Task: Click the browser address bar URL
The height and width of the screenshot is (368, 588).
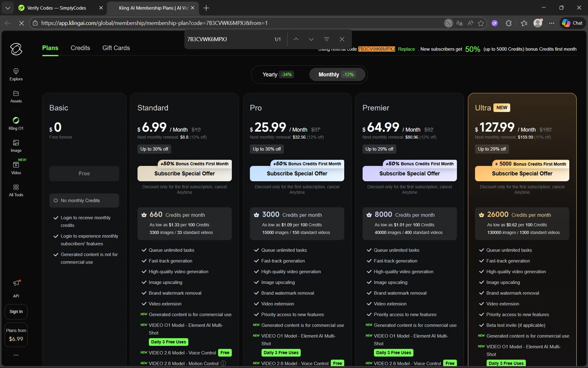Action: pos(154,23)
